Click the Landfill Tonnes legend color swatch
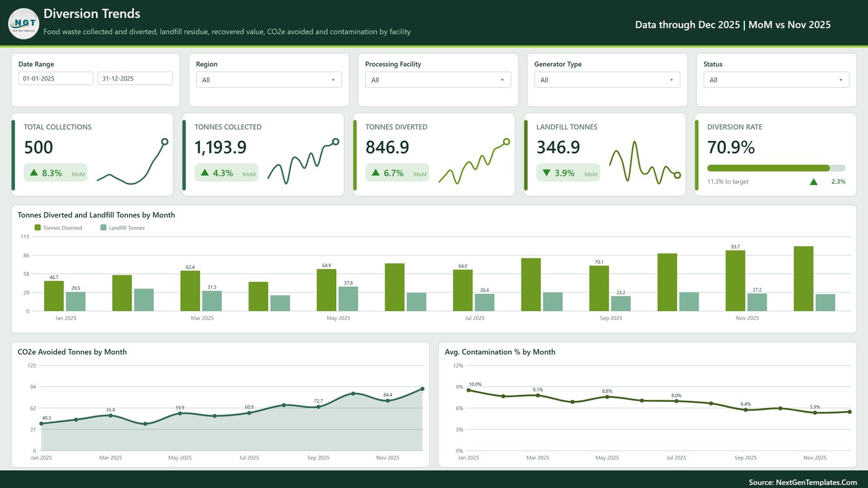The height and width of the screenshot is (488, 868). (103, 228)
